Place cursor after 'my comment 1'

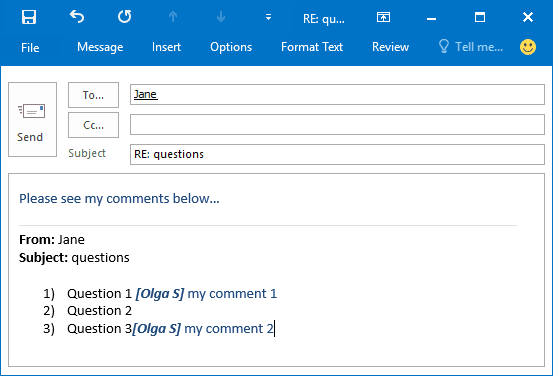[278, 294]
